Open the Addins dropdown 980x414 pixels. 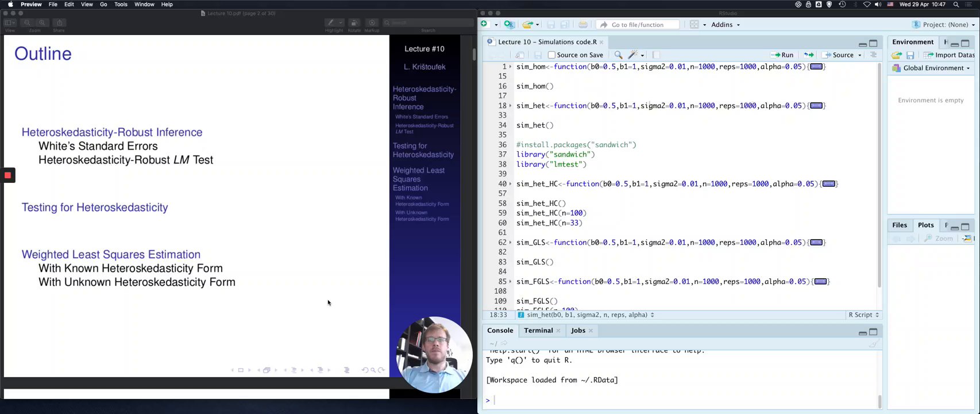726,25
